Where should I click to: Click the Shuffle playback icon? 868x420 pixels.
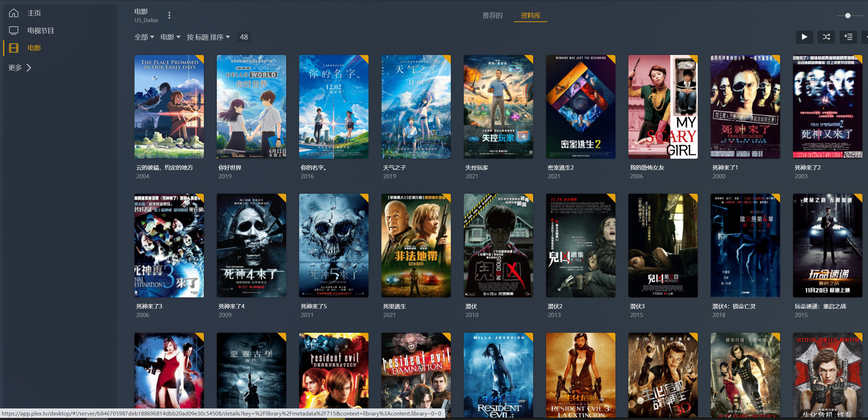point(826,37)
